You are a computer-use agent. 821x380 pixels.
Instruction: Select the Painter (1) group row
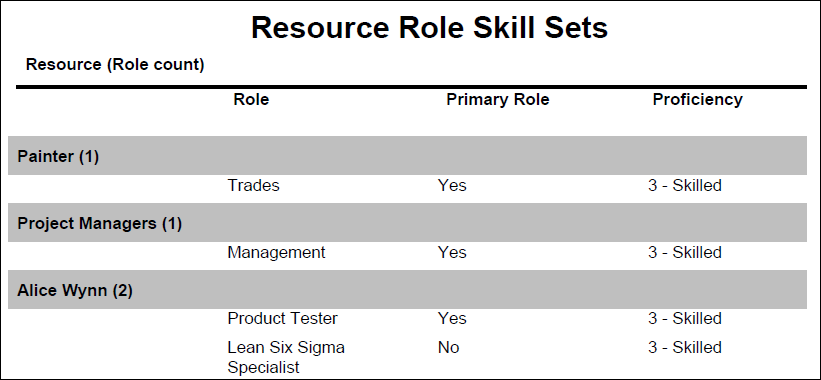click(407, 155)
